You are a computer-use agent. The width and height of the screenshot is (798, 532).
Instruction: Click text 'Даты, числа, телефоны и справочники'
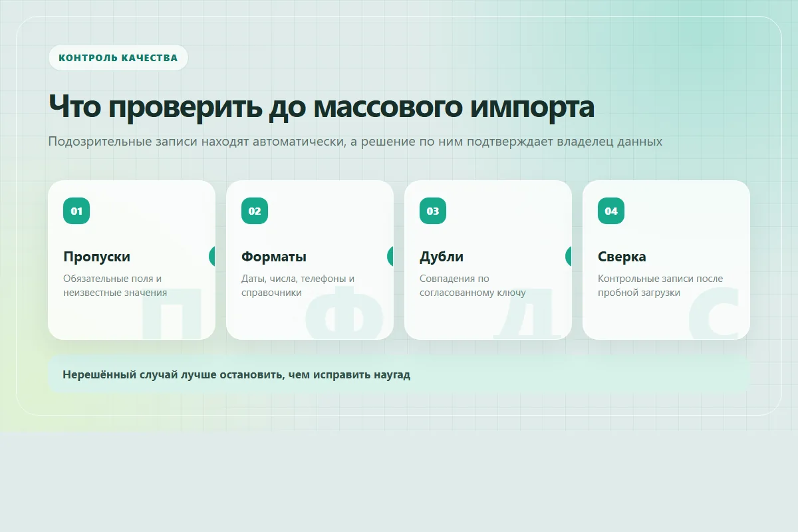298,285
